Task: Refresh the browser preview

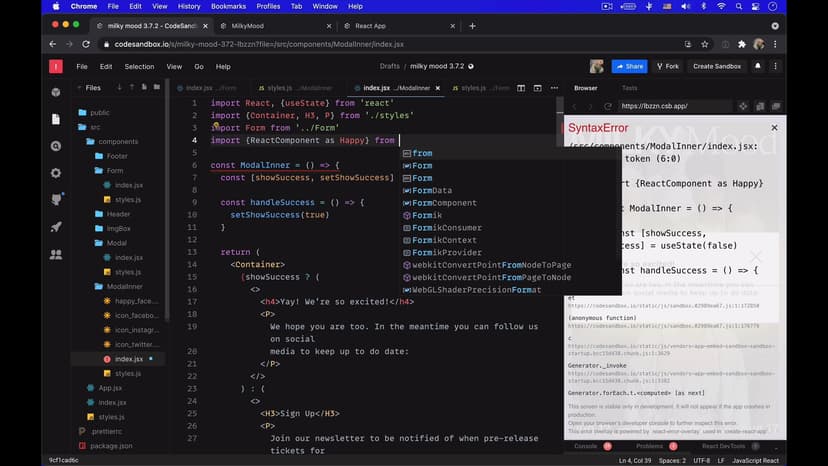Action: pos(608,106)
